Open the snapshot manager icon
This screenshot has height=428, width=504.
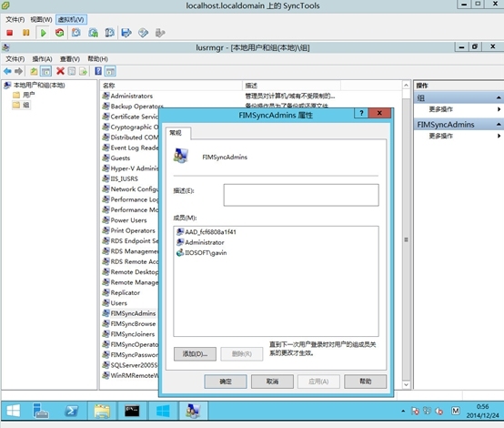coord(109,33)
